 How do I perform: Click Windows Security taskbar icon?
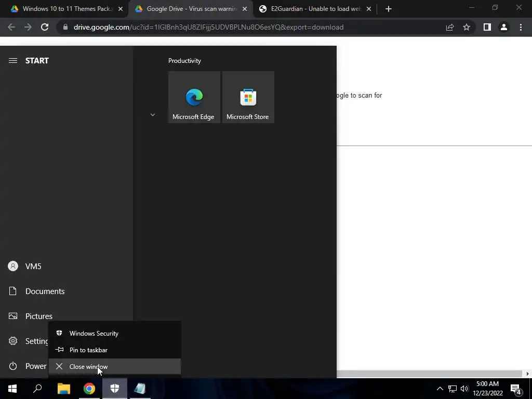(x=115, y=389)
